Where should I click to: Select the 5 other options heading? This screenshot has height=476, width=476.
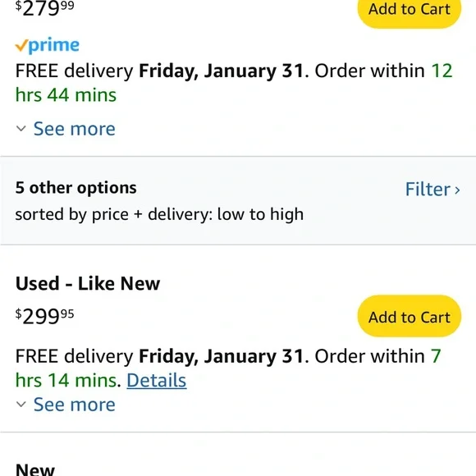click(76, 188)
